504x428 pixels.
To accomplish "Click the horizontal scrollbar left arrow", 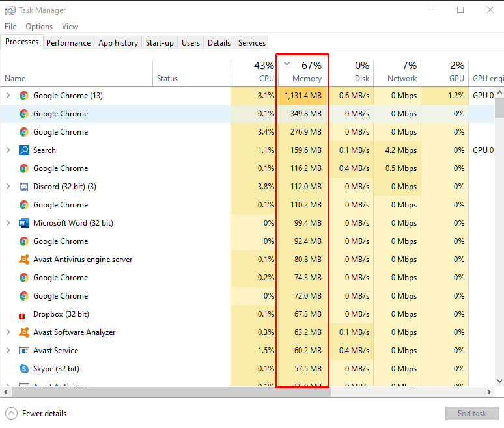I will pyautogui.click(x=6, y=392).
